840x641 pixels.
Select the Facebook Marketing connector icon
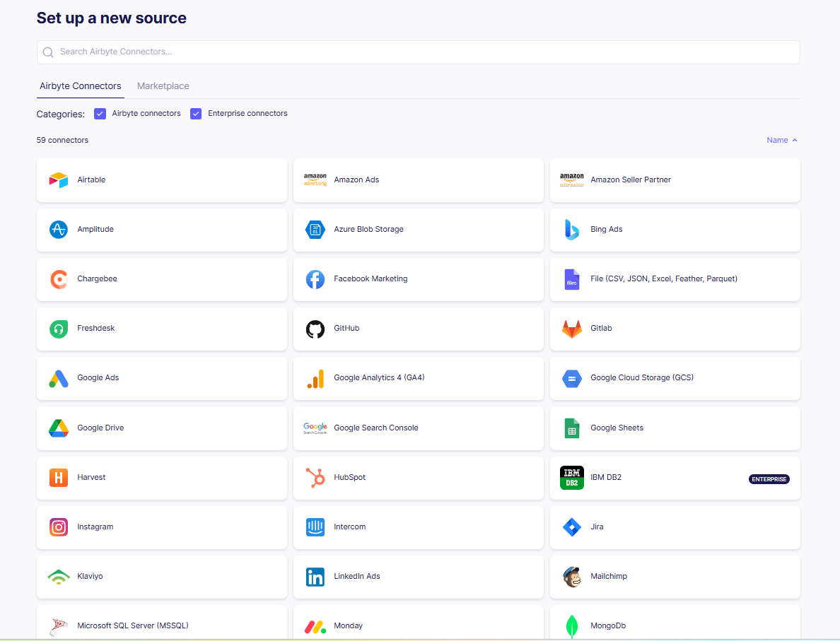315,278
